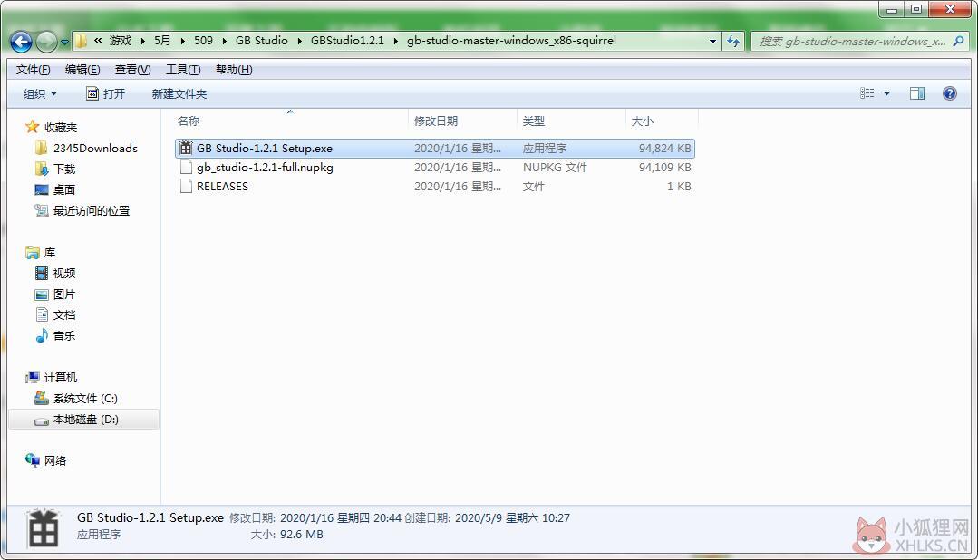Click 5月 in the address breadcrumb
978x560 pixels.
[x=162, y=41]
